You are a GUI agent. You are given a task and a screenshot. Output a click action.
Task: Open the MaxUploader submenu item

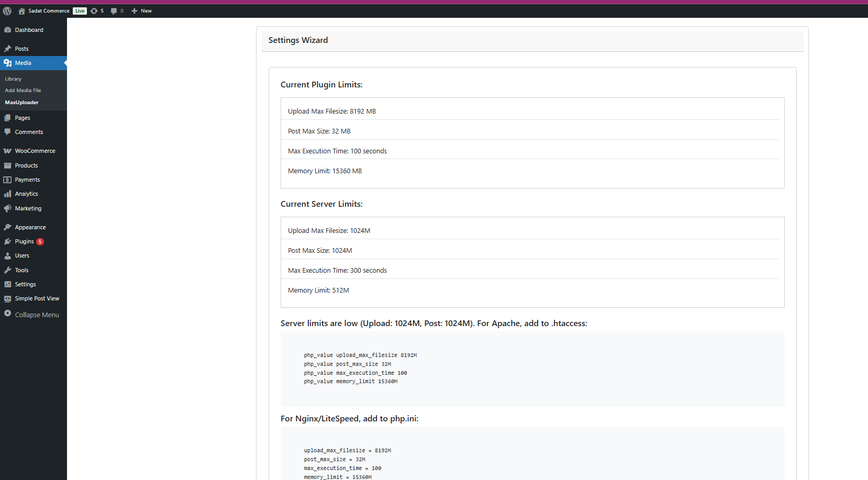point(21,103)
